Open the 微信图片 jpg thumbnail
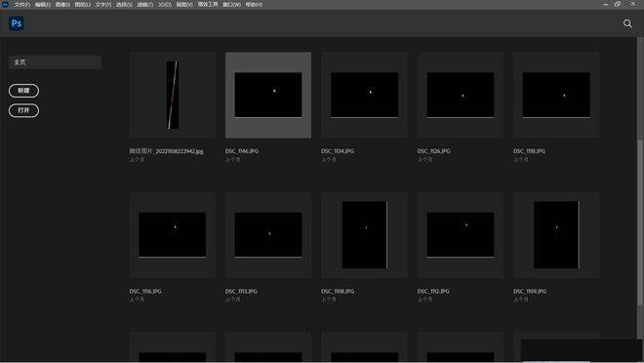 point(172,95)
